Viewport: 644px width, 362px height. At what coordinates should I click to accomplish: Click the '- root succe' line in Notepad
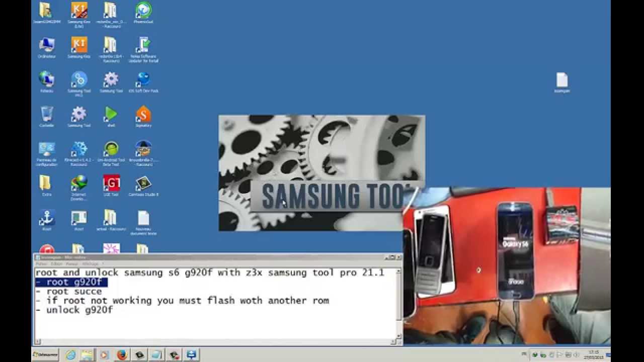(x=68, y=292)
